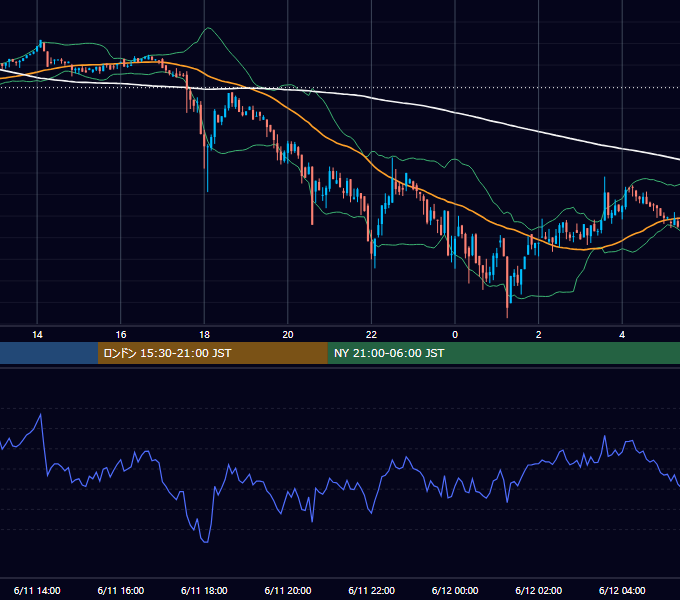Click the 6/11 18:00 date label
This screenshot has height=600, width=680.
click(204, 590)
